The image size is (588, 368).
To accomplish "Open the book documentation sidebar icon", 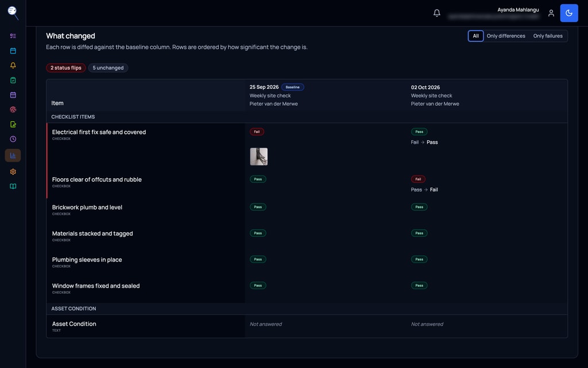I will 13,186.
